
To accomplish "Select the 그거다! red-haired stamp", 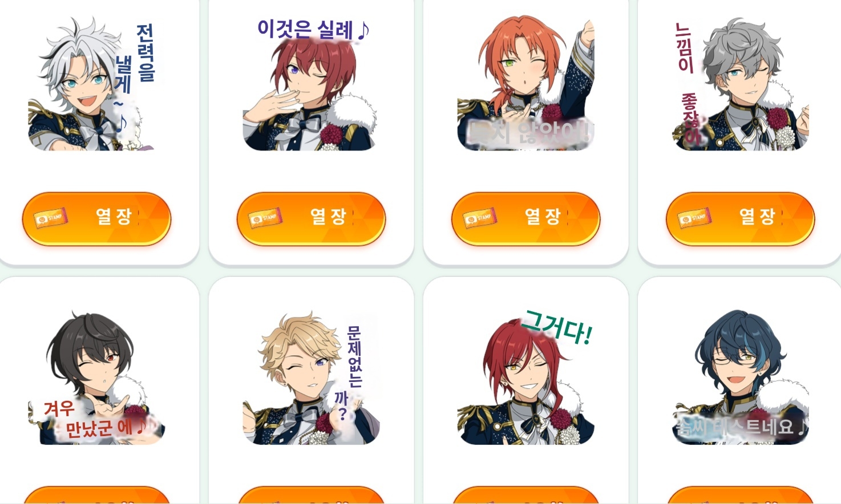I will coord(525,377).
